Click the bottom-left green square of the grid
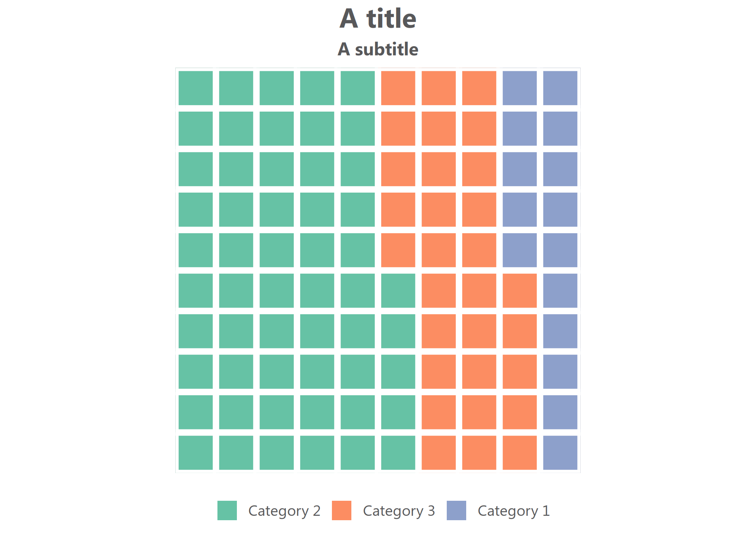Viewport: 756px width, 540px height. tap(195, 453)
